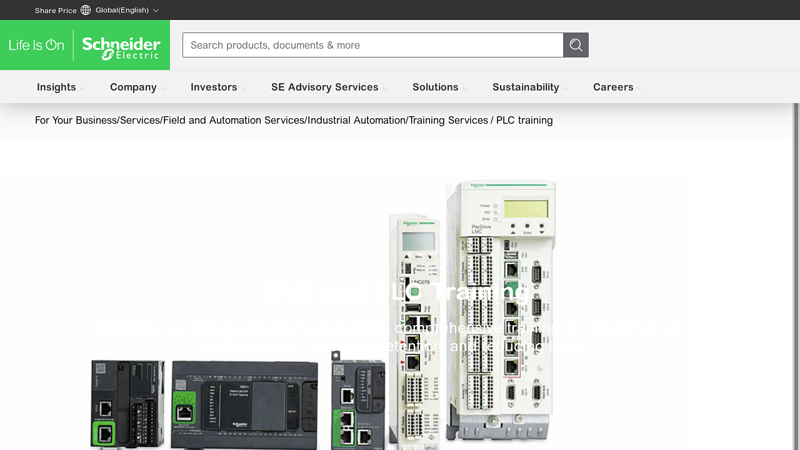Viewport: 800px width, 450px height.
Task: Click the Share Price link
Action: (x=55, y=10)
